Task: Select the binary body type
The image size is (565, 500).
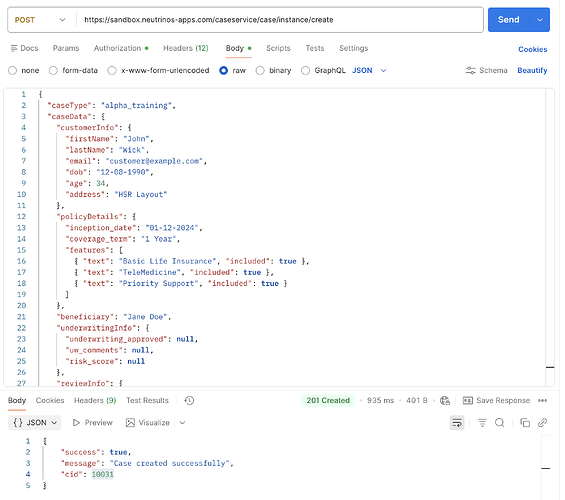Action: point(273,71)
